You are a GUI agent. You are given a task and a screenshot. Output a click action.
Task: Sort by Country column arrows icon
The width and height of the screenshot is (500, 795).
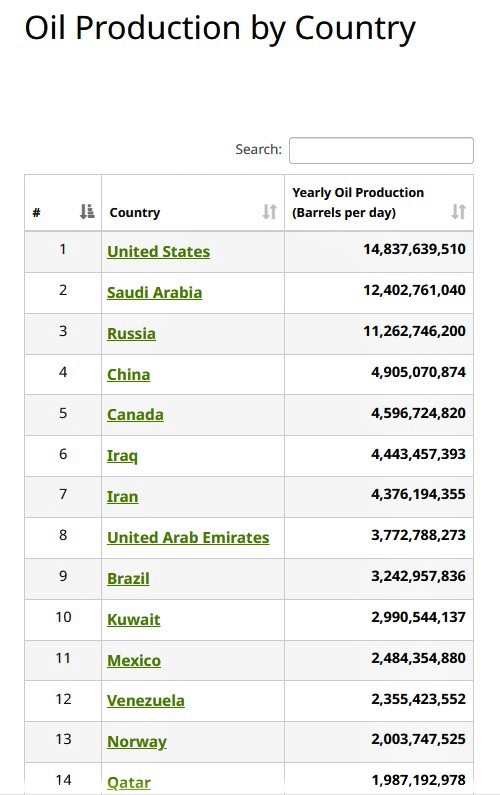[269, 211]
